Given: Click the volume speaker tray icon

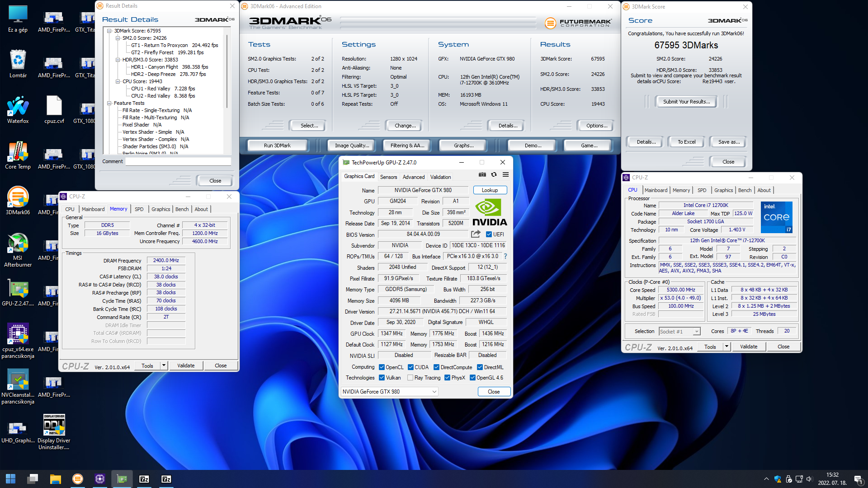Looking at the screenshot, I should (x=809, y=479).
